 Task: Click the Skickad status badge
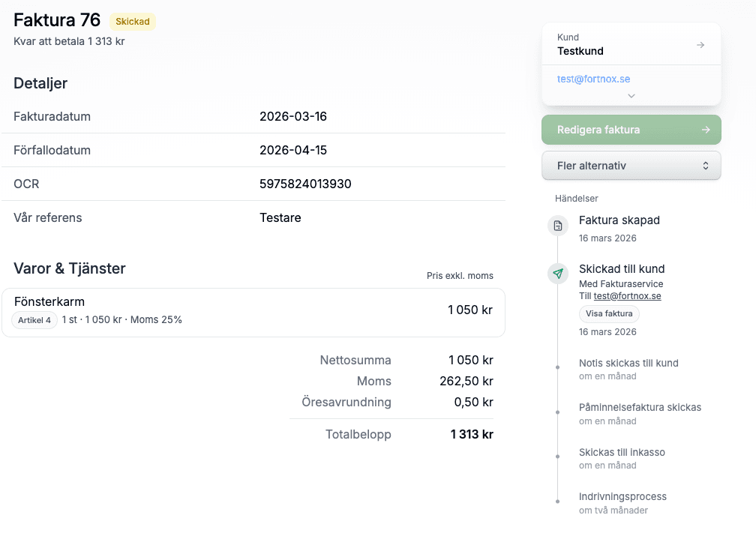click(x=133, y=22)
